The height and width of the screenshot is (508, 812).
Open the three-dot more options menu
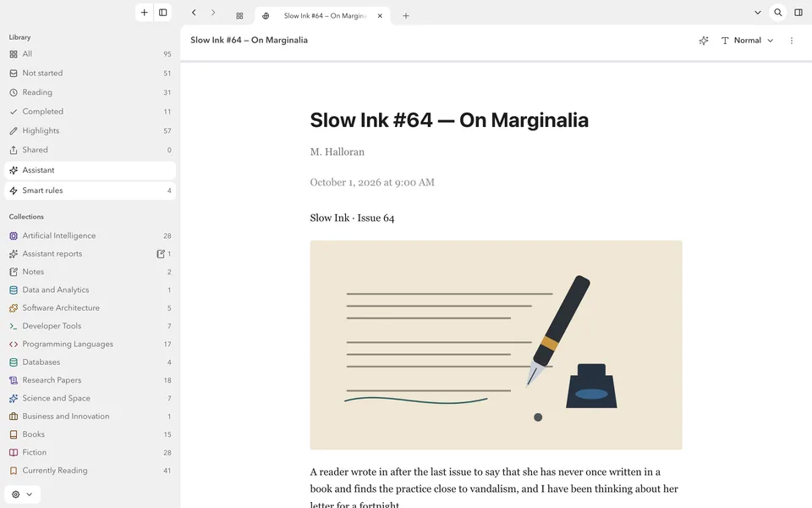click(792, 41)
